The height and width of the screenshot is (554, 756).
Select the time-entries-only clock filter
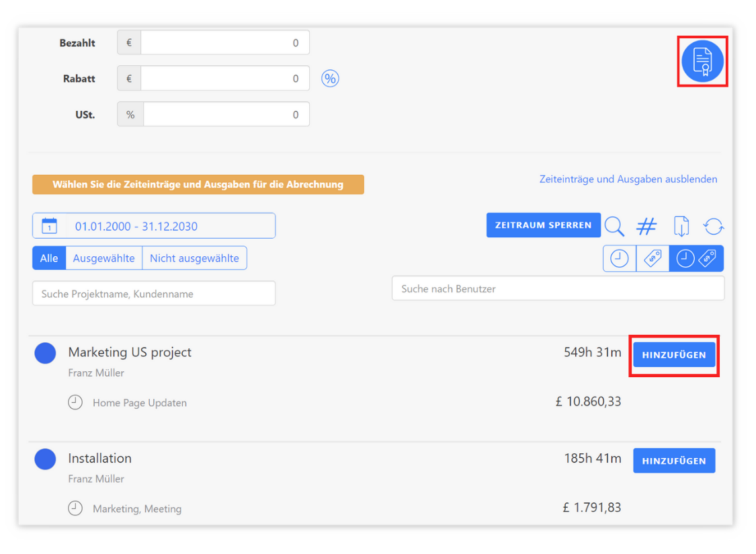(x=619, y=258)
